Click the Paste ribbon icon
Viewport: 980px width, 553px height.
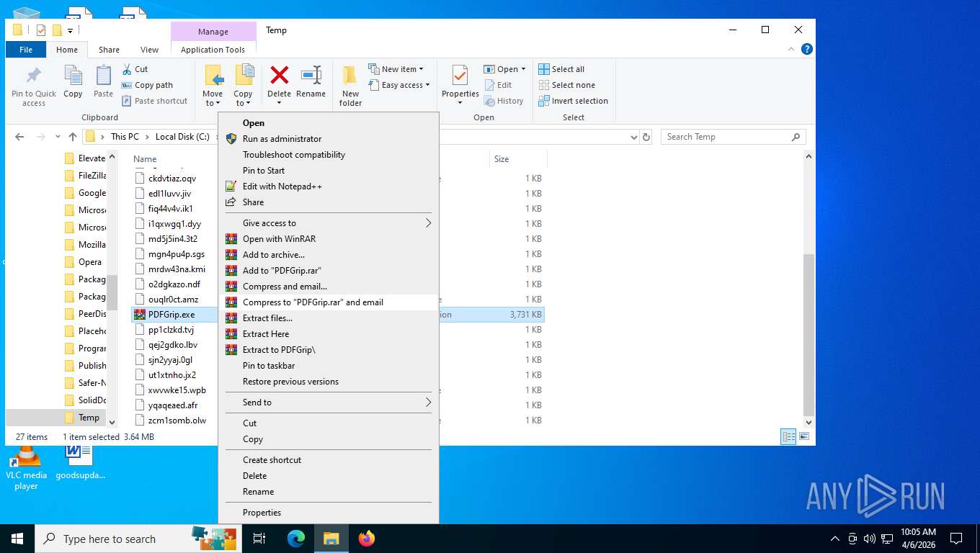(103, 76)
